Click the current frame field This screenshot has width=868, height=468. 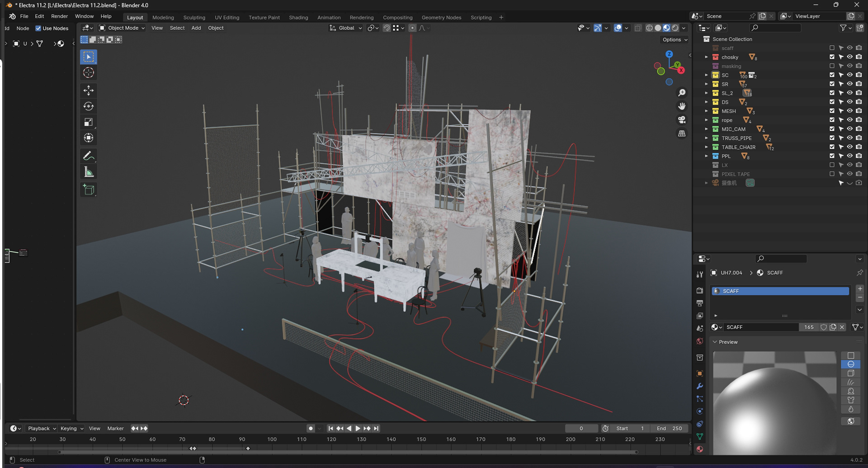point(581,429)
